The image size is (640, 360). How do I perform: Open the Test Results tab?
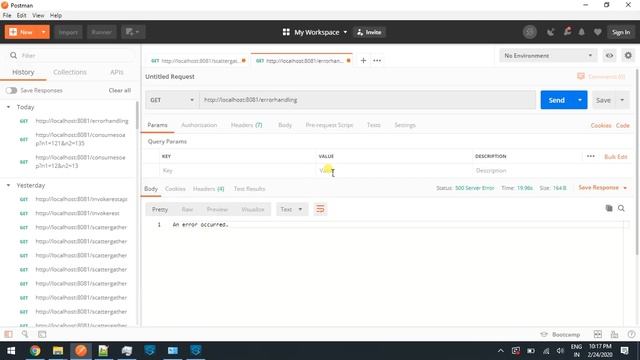249,189
